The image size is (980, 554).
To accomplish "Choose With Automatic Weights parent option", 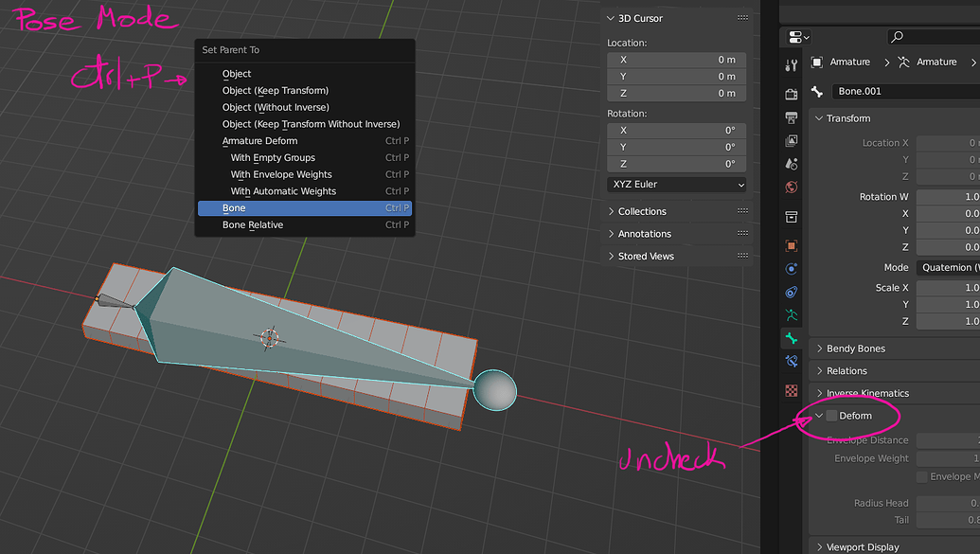I will [x=305, y=192].
